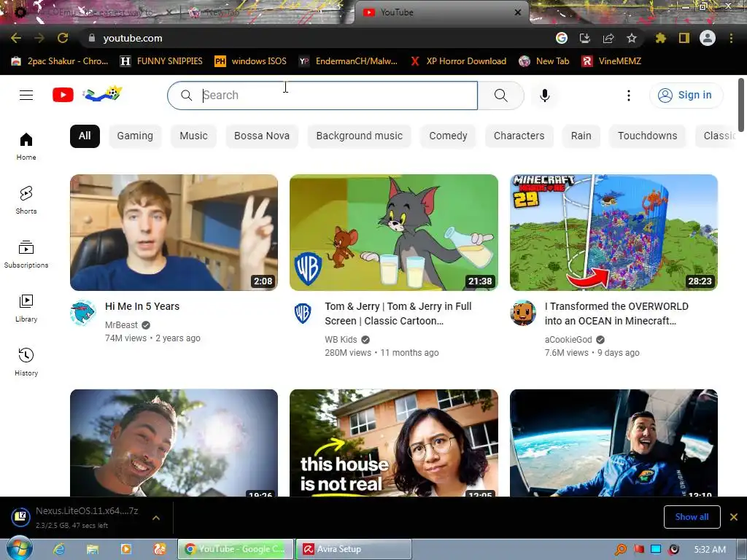
Task: Start voice search with microphone icon
Action: tap(544, 96)
